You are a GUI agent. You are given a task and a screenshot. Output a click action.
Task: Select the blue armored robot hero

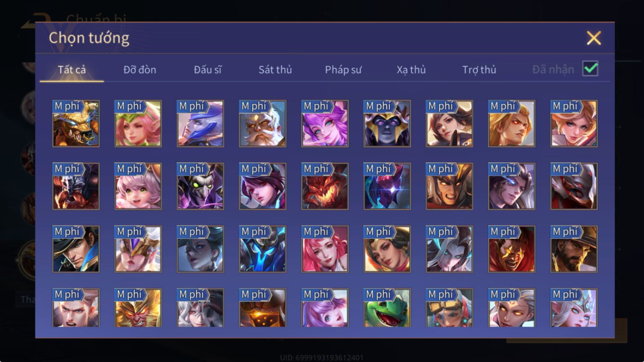point(263,249)
